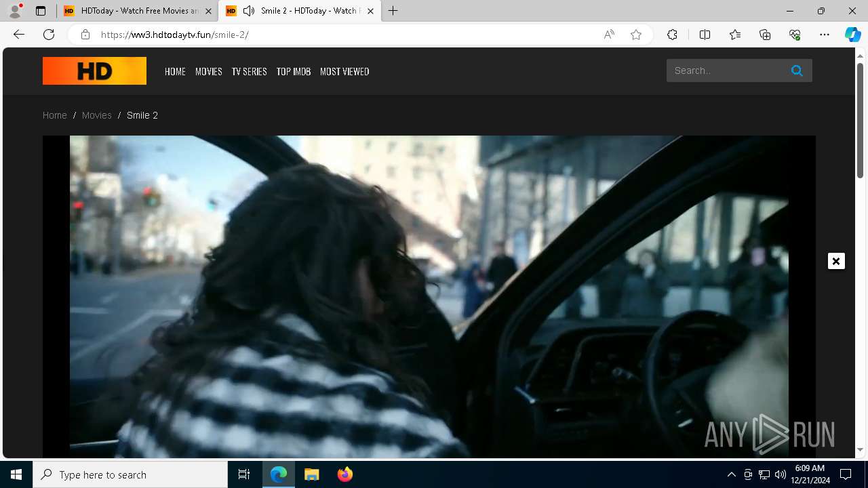Viewport: 868px width, 488px height.
Task: Open the Extensions puzzle icon
Action: [x=672, y=35]
